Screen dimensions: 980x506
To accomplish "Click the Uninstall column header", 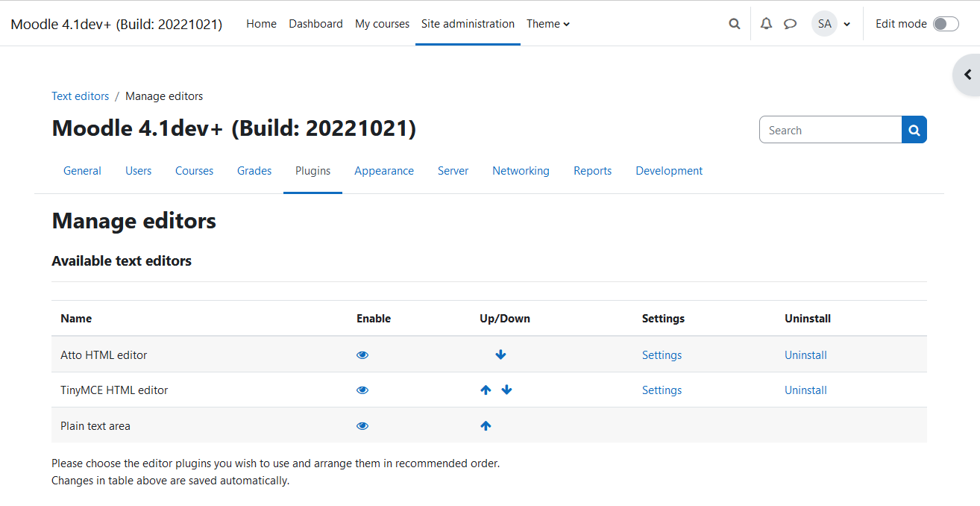I will [x=808, y=319].
